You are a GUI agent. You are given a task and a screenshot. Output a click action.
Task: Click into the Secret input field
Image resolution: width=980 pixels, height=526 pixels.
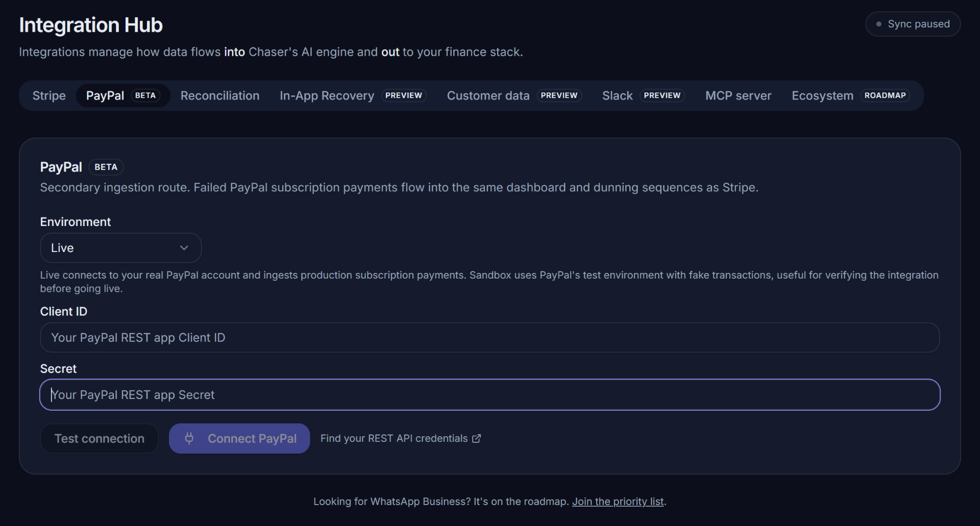pyautogui.click(x=489, y=394)
